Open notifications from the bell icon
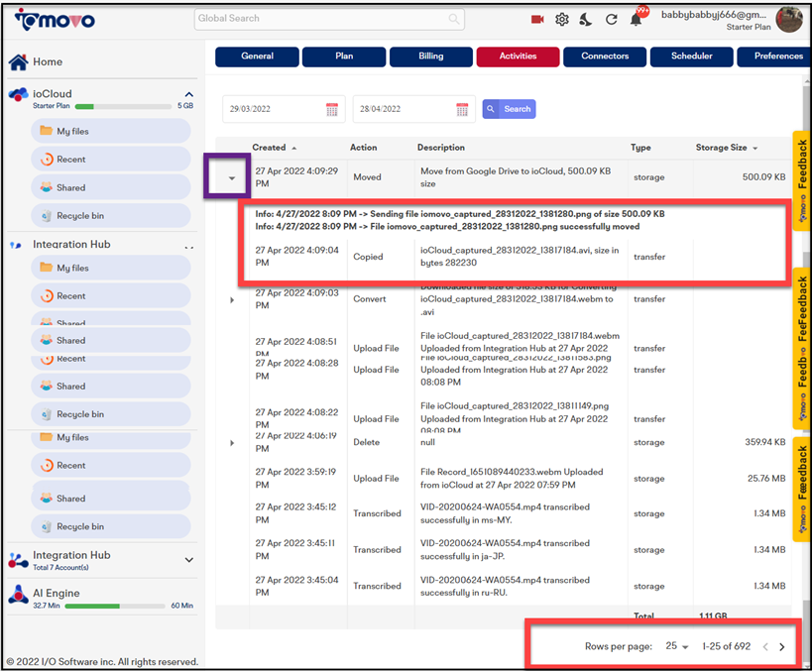Image resolution: width=812 pixels, height=671 pixels. coord(636,20)
